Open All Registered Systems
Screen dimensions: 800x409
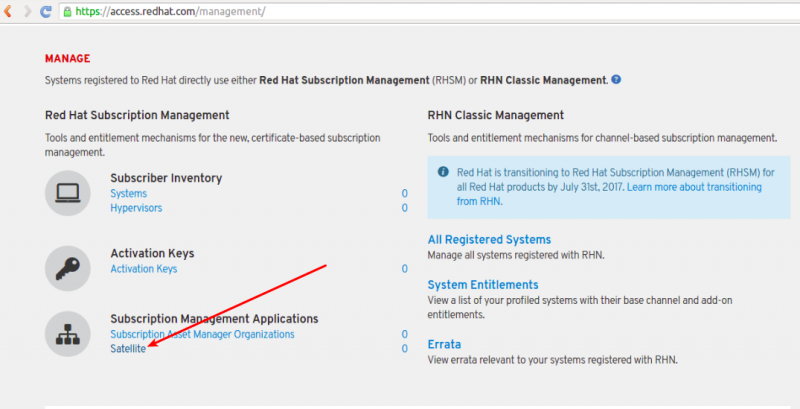(489, 240)
